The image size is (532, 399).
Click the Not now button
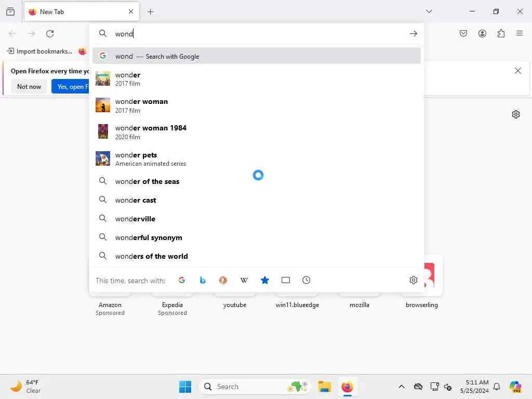pyautogui.click(x=29, y=87)
